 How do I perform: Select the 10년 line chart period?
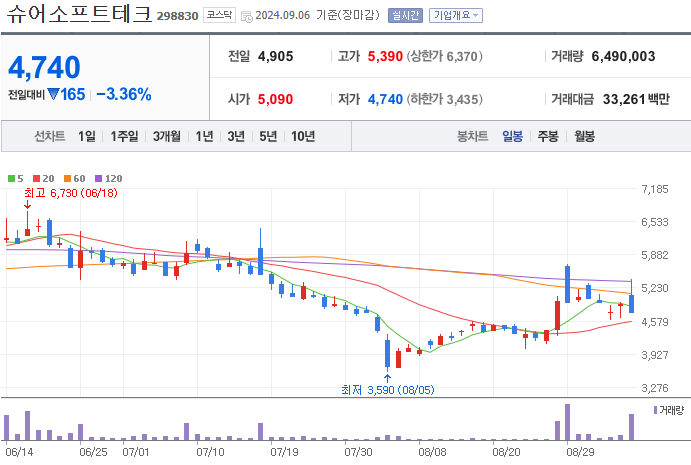(303, 136)
